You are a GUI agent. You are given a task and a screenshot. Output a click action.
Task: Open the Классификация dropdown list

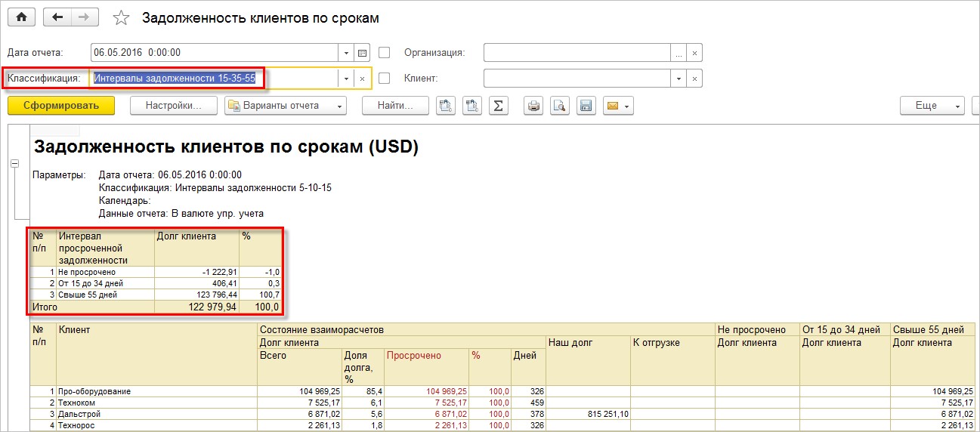click(346, 78)
